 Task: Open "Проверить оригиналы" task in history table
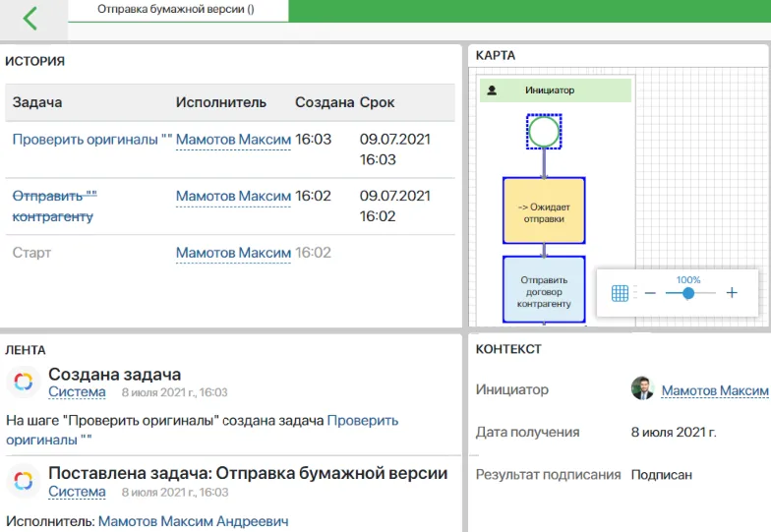[86, 140]
